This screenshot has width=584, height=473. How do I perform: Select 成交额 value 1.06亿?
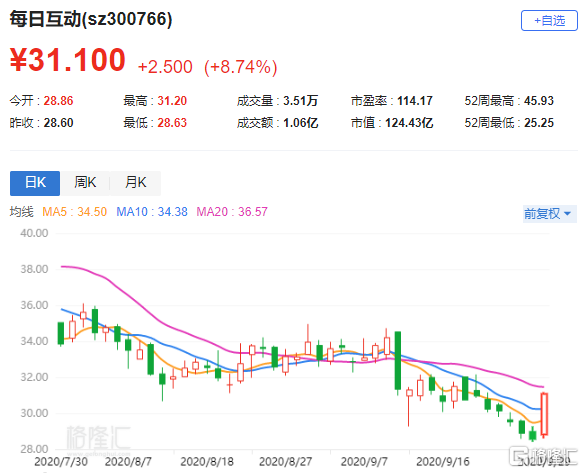(x=301, y=123)
